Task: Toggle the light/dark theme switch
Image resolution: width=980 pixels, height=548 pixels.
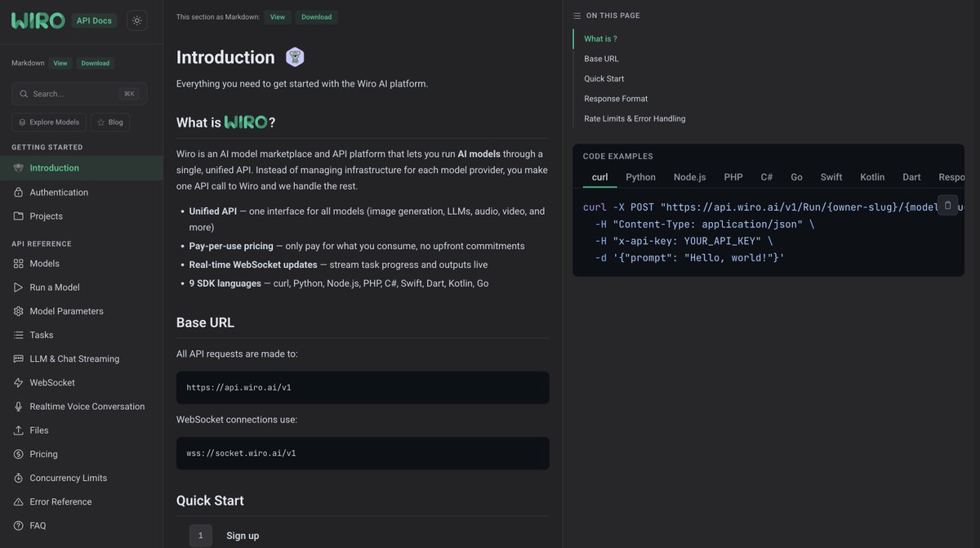Action: 136,20
